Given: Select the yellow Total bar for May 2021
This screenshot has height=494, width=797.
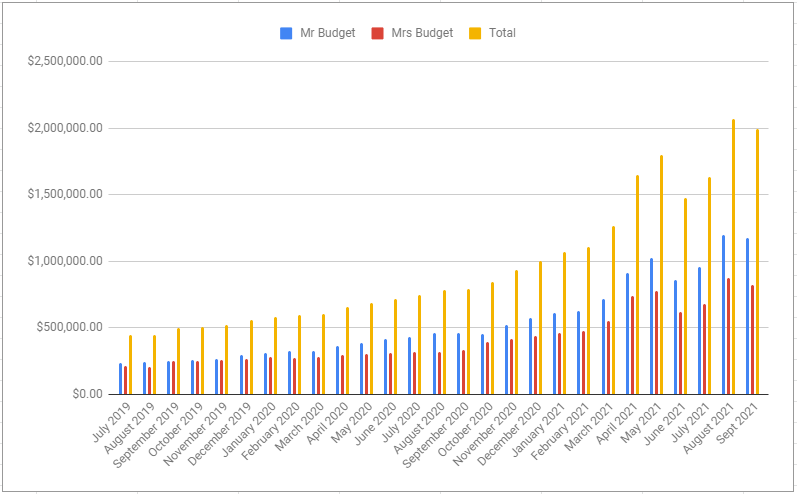Looking at the screenshot, I should pos(661,275).
